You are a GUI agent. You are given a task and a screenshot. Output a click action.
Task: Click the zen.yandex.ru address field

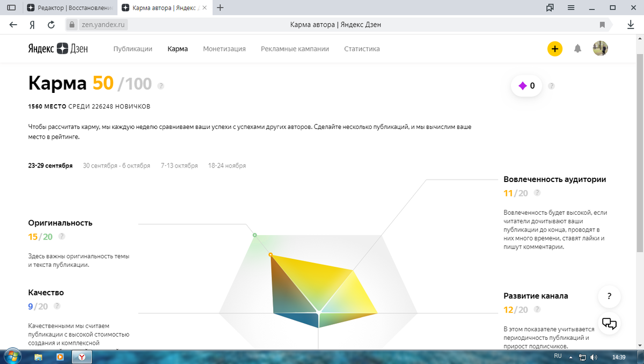(104, 25)
